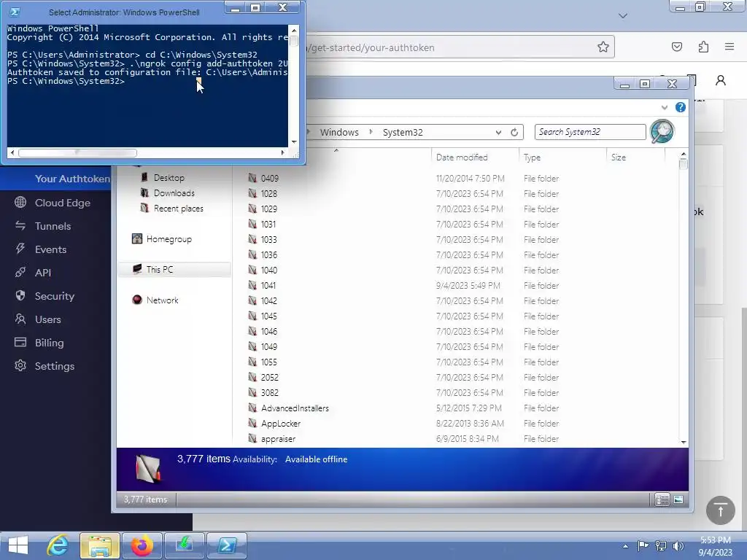Switch to Firefox in taskbar

(142, 545)
